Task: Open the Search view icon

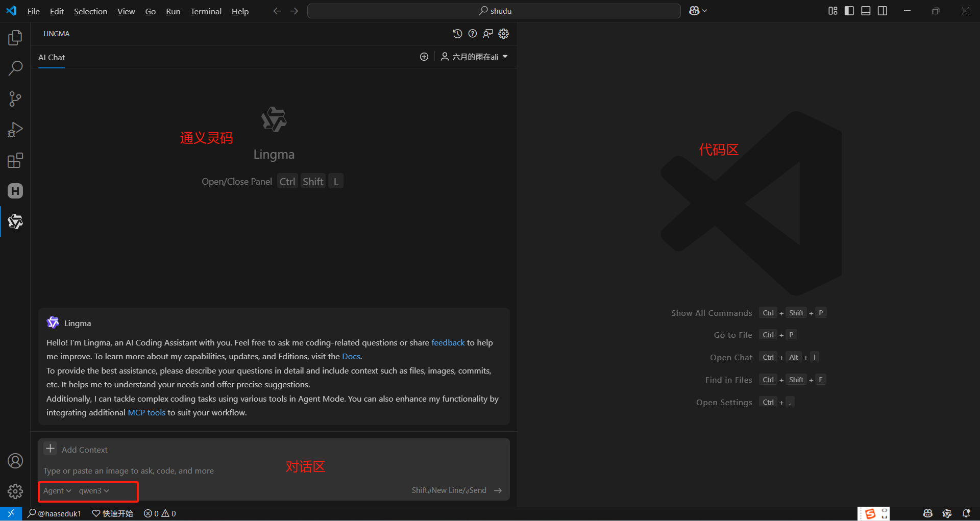Action: pos(15,68)
